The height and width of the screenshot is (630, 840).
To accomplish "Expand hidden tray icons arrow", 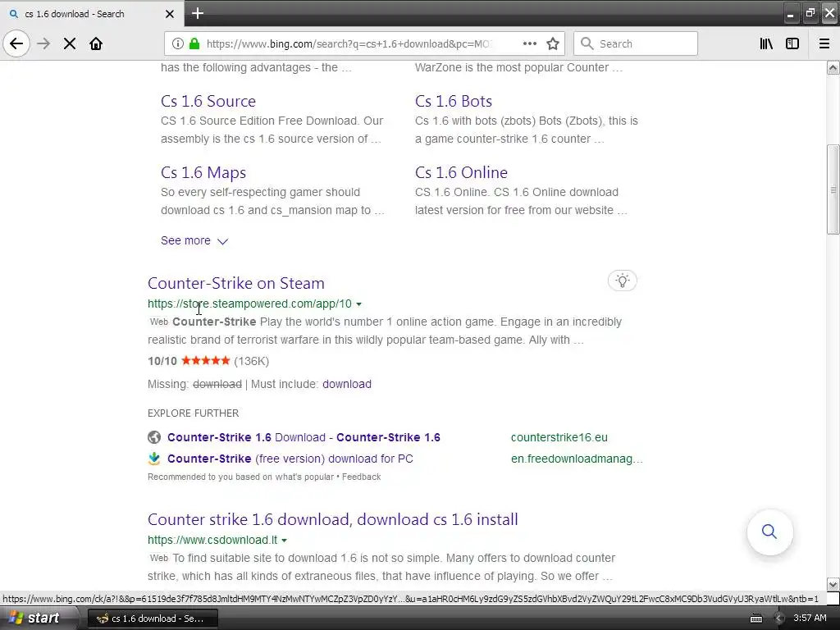I will click(x=779, y=619).
